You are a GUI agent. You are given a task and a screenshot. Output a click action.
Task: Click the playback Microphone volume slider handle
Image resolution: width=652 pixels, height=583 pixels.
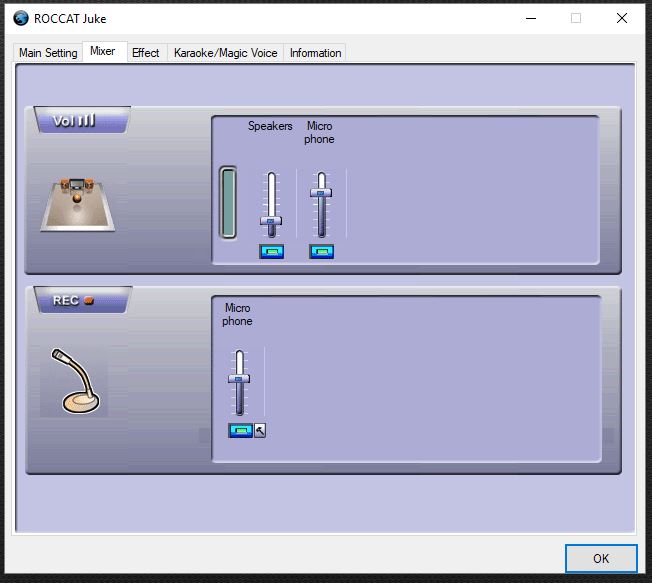[x=321, y=193]
